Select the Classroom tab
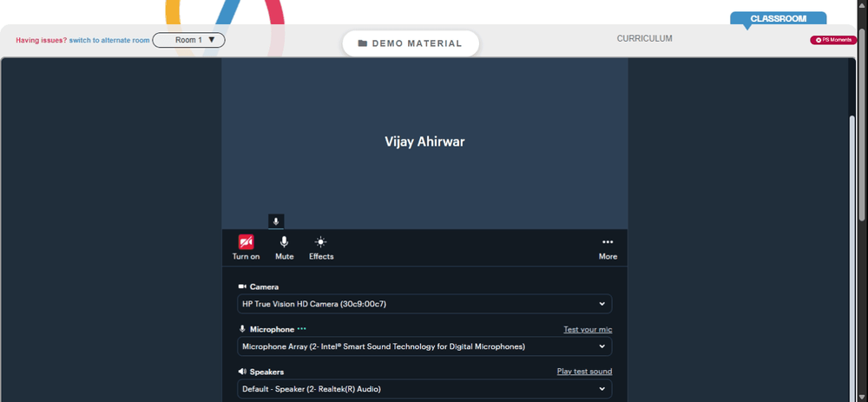This screenshot has width=868, height=402. [x=778, y=19]
